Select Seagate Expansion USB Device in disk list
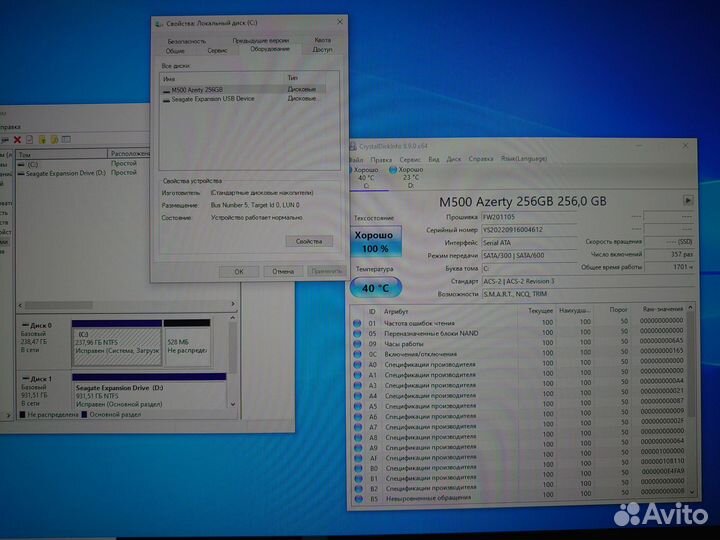Image resolution: width=720 pixels, height=540 pixels. click(213, 99)
